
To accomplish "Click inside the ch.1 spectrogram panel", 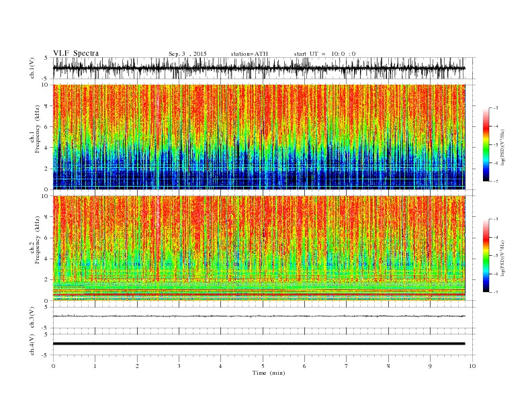I will point(259,137).
